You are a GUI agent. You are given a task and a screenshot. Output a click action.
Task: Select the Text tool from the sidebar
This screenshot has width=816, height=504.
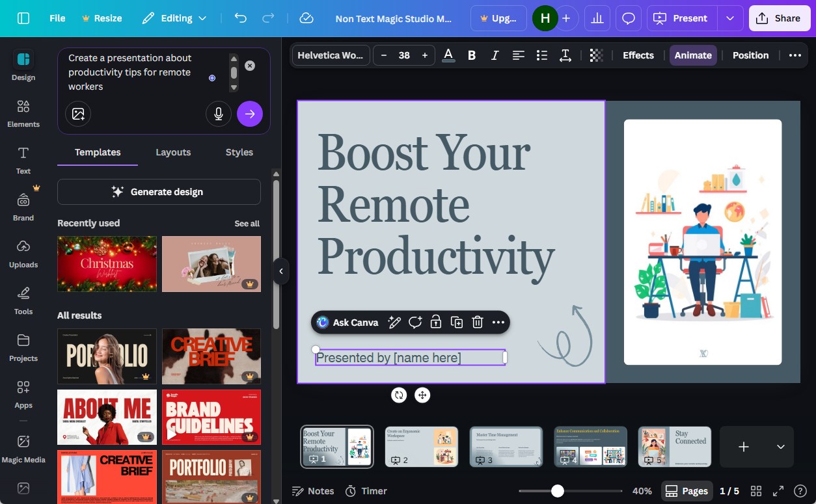(23, 161)
